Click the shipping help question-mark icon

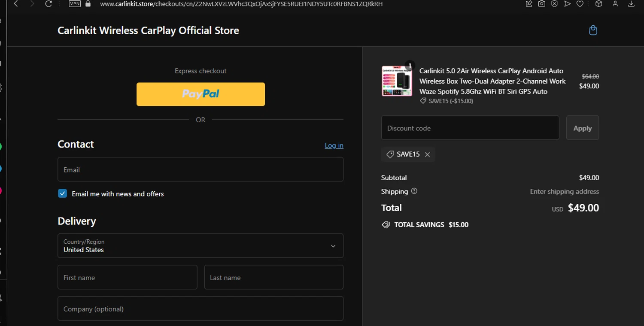point(414,191)
